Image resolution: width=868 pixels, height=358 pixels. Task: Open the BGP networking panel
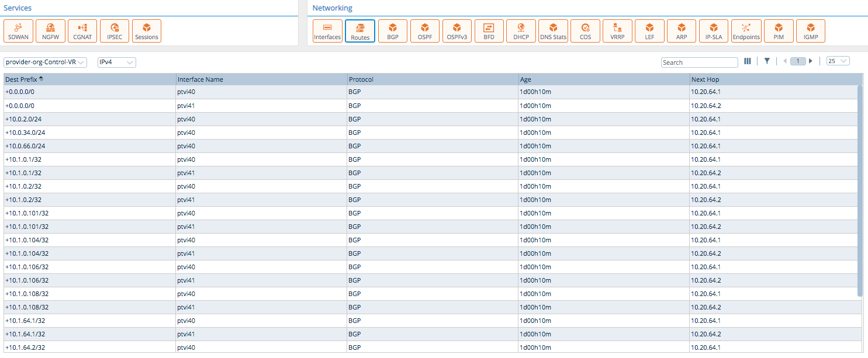click(392, 30)
